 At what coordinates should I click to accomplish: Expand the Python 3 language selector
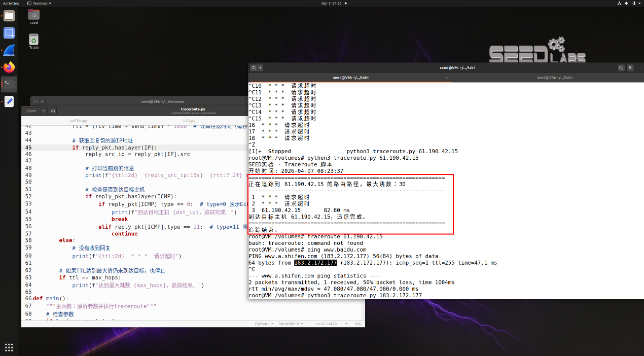click(264, 324)
